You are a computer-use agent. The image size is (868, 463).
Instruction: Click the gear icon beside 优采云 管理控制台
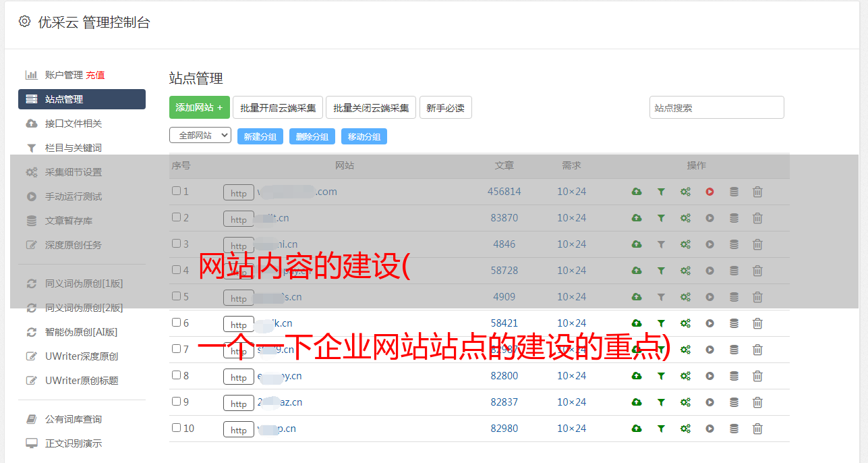[24, 22]
